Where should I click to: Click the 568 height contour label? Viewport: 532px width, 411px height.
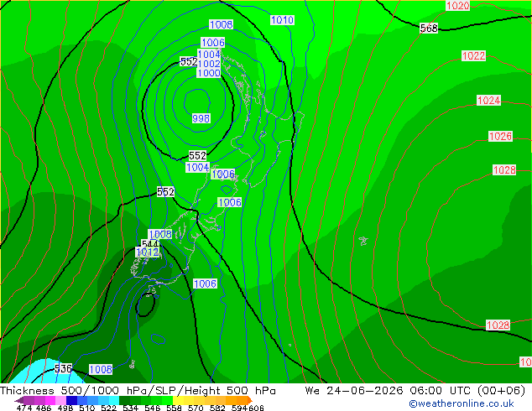pos(429,29)
